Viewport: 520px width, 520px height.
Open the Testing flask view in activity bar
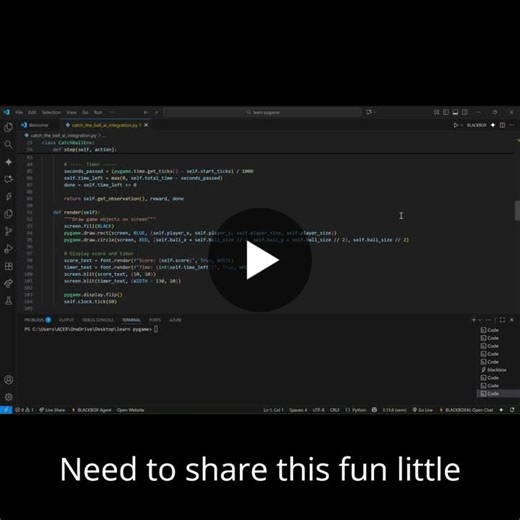(9, 301)
